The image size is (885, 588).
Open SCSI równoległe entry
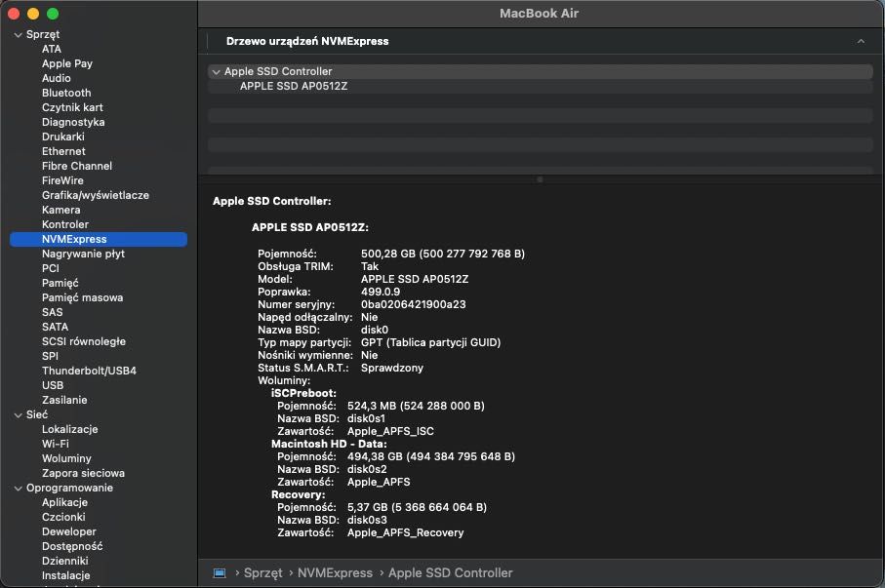pyautogui.click(x=84, y=342)
